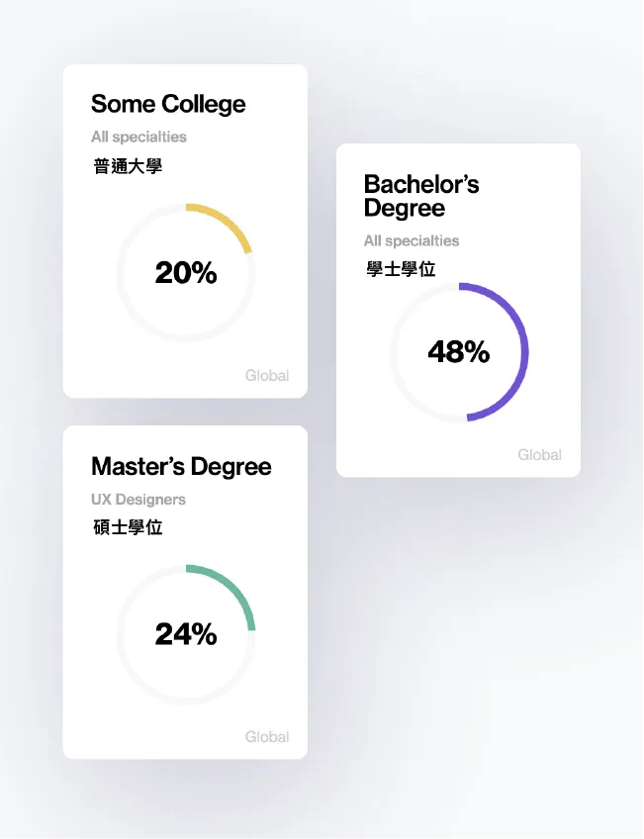Click the Some College card title

(168, 104)
